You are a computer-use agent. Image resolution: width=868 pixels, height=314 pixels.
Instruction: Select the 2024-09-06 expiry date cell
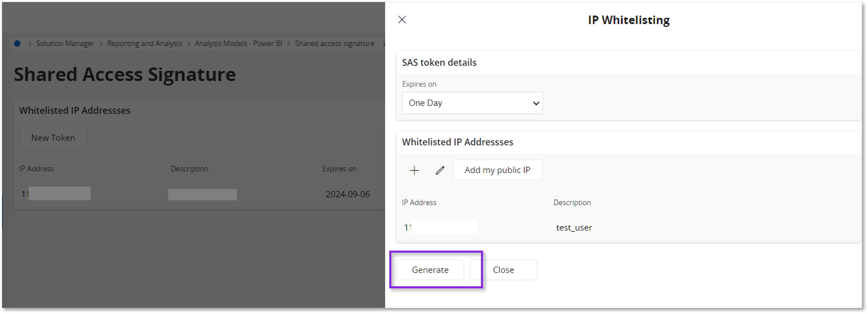348,194
